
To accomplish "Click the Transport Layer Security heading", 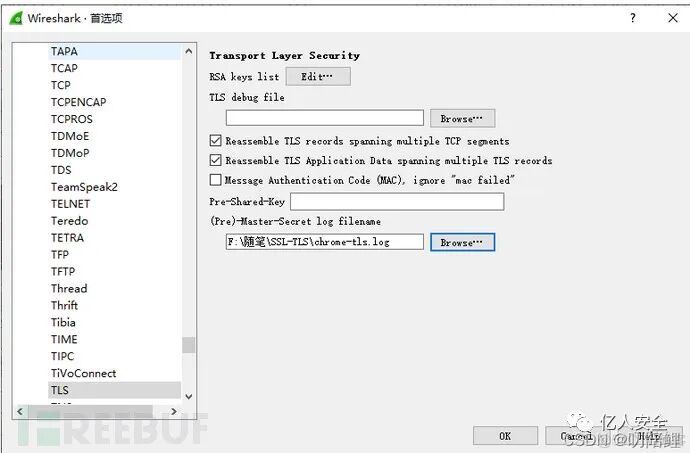I will click(x=284, y=55).
